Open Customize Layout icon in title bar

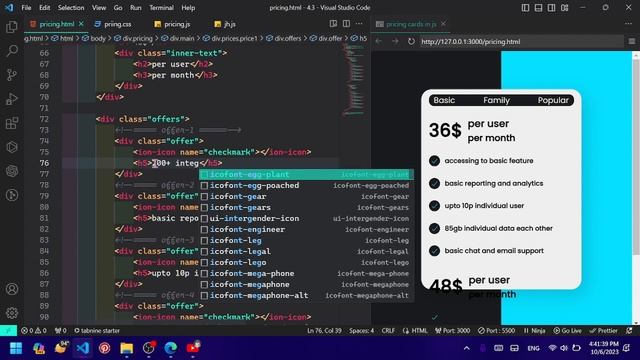[564, 8]
